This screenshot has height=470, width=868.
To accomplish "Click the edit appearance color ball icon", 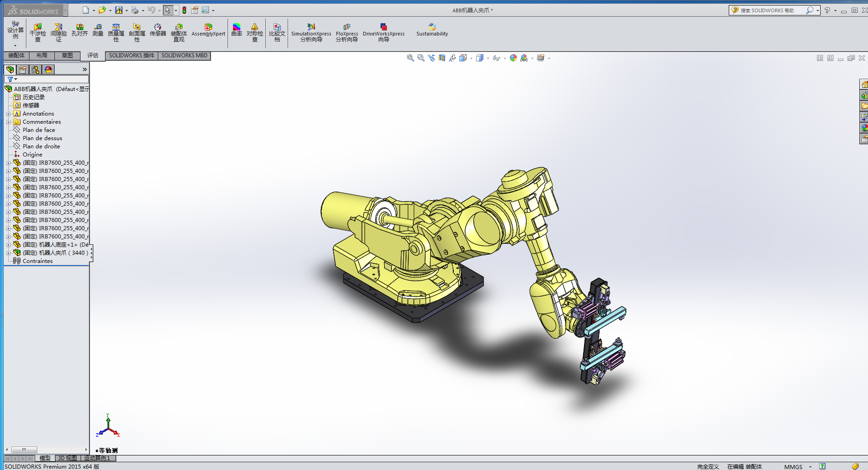I will tap(513, 58).
